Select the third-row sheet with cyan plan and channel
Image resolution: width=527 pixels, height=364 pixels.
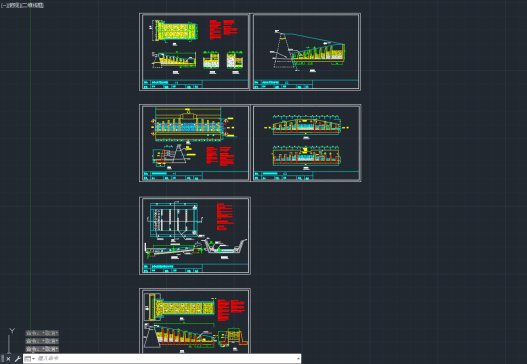(195, 236)
